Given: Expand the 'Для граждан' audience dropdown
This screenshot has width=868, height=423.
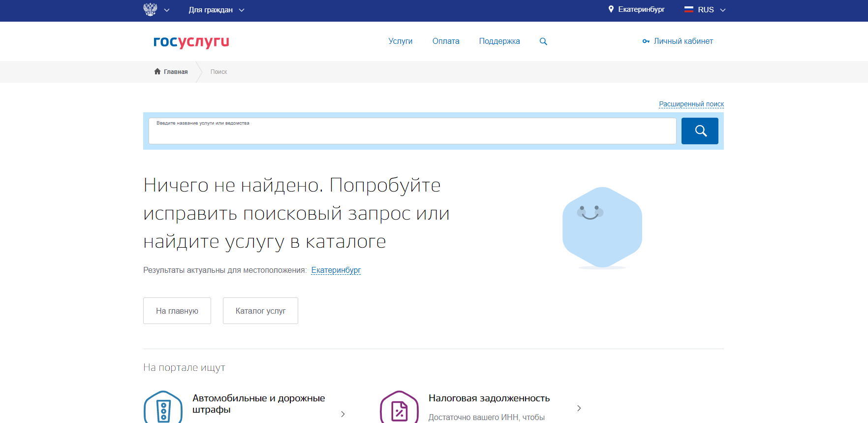Looking at the screenshot, I should pyautogui.click(x=217, y=10).
